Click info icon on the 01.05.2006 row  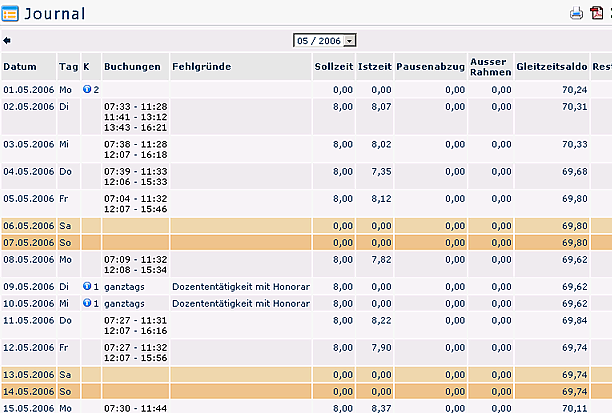[x=87, y=89]
